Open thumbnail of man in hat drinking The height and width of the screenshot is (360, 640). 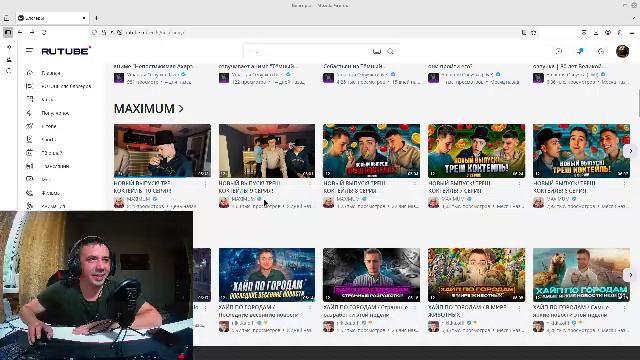(162, 151)
